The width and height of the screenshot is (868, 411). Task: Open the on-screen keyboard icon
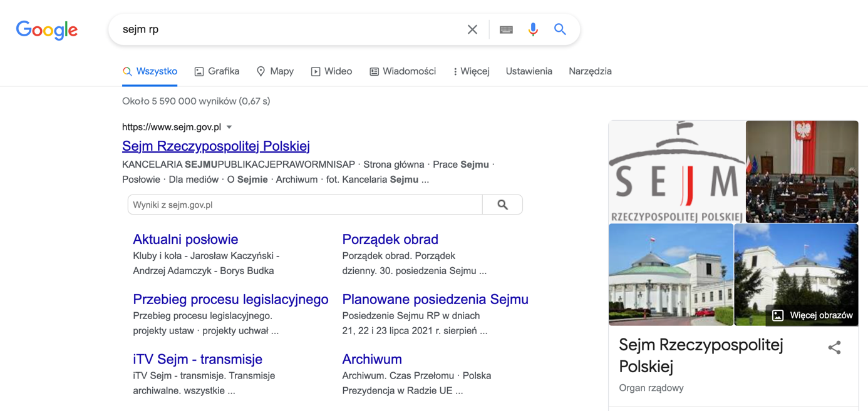(x=506, y=29)
